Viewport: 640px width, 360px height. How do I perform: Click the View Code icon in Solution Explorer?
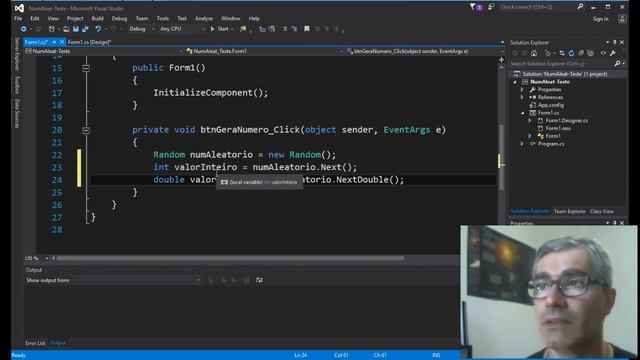603,53
